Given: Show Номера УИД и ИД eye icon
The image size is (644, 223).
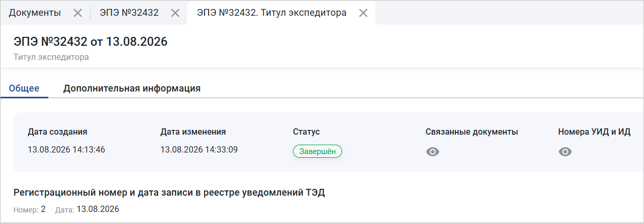Looking at the screenshot, I should tap(565, 151).
